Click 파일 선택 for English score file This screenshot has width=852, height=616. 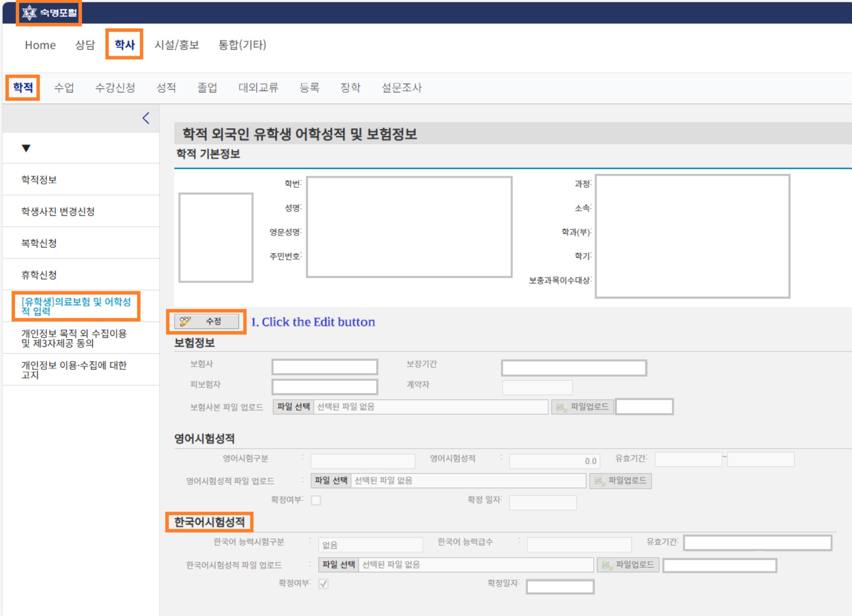pos(331,480)
